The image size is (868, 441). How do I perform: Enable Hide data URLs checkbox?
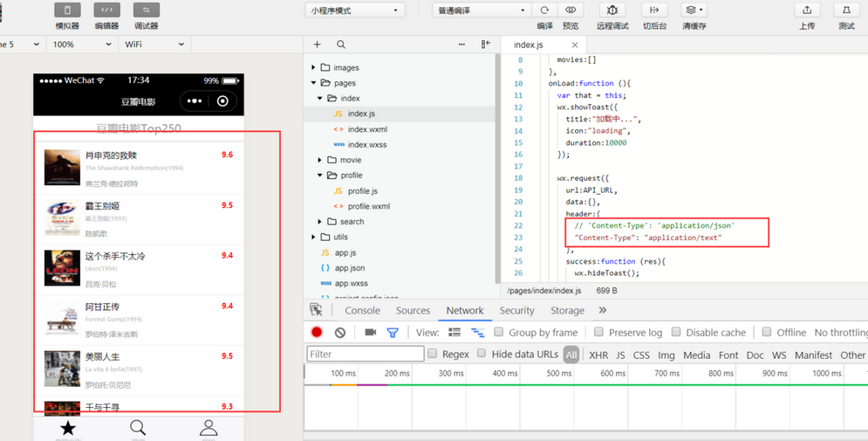[482, 354]
